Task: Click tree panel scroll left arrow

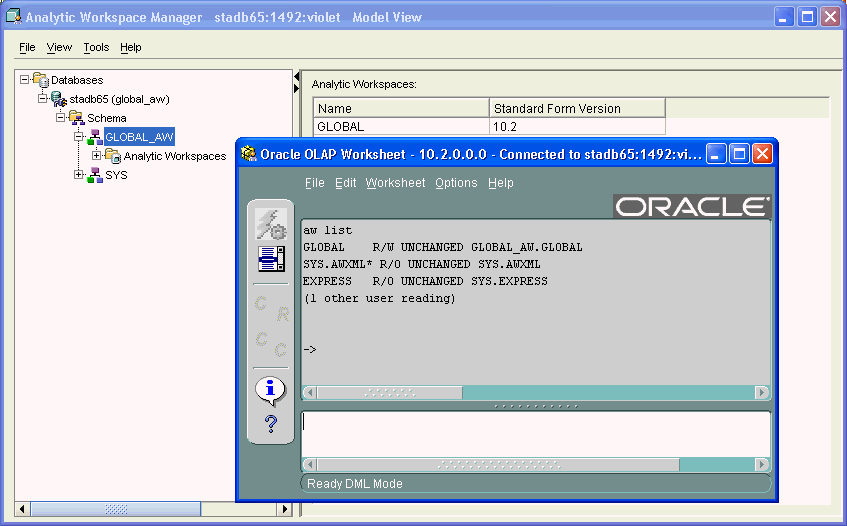Action: click(22, 509)
